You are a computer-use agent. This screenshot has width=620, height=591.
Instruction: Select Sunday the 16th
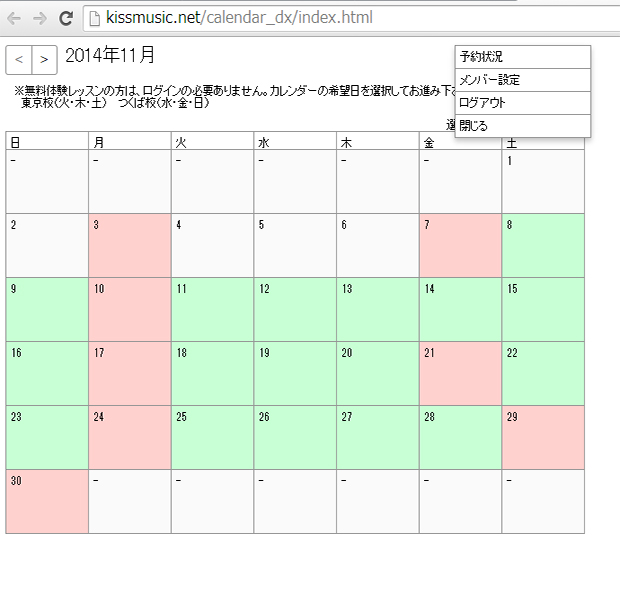pos(47,374)
